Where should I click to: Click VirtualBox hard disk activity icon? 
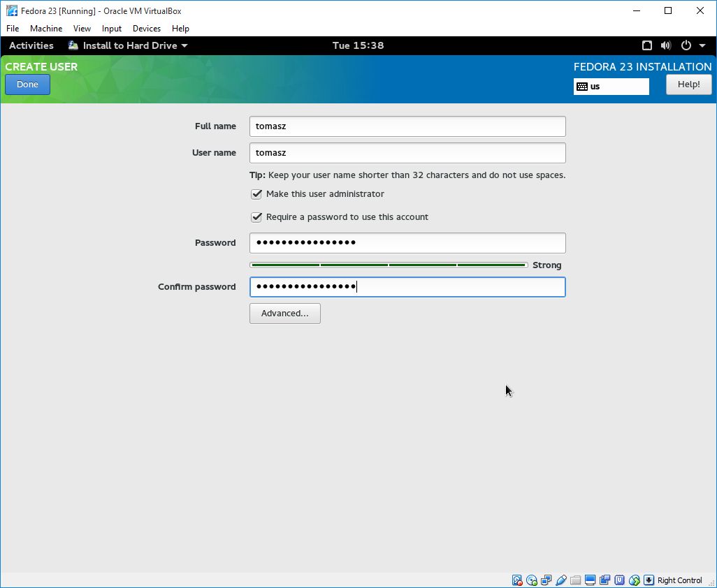(x=517, y=580)
